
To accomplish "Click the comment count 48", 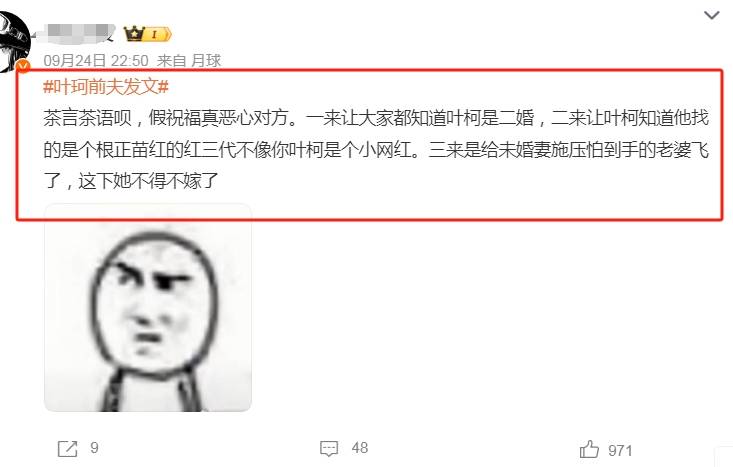I will point(359,448).
